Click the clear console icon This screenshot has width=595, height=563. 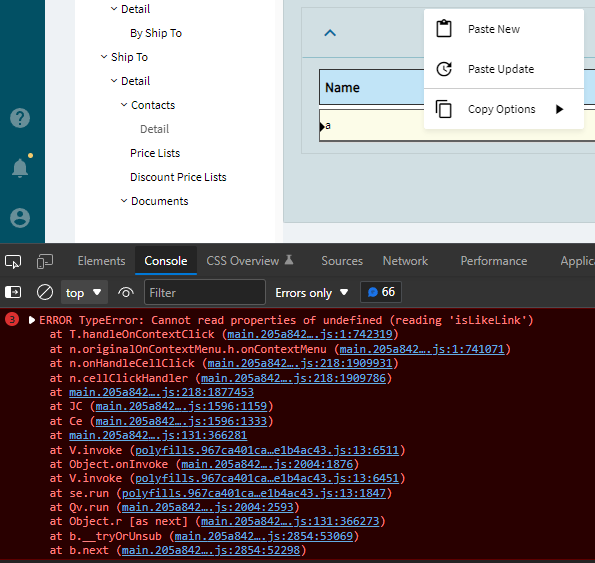[x=45, y=293]
